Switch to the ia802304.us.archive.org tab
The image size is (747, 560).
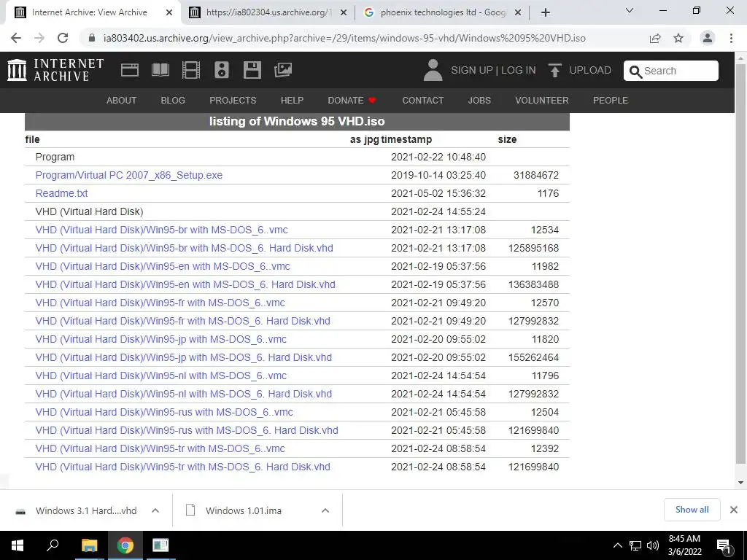point(268,12)
